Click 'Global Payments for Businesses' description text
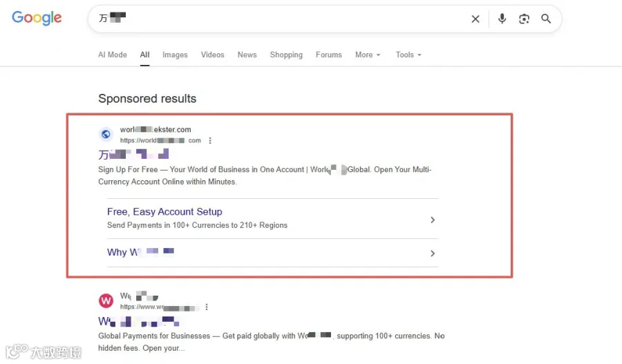Viewport: 622px width, 364px height. point(272,342)
